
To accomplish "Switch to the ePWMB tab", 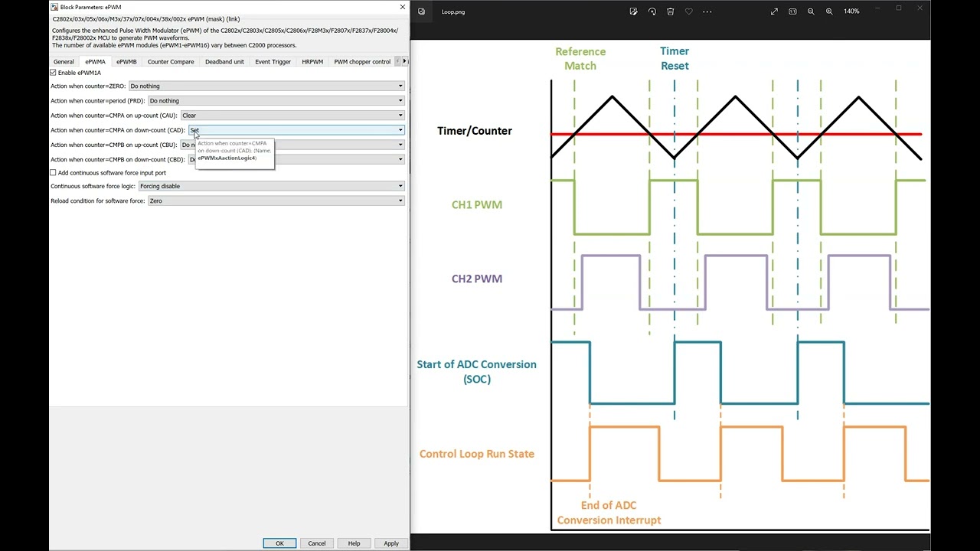I will 126,61.
